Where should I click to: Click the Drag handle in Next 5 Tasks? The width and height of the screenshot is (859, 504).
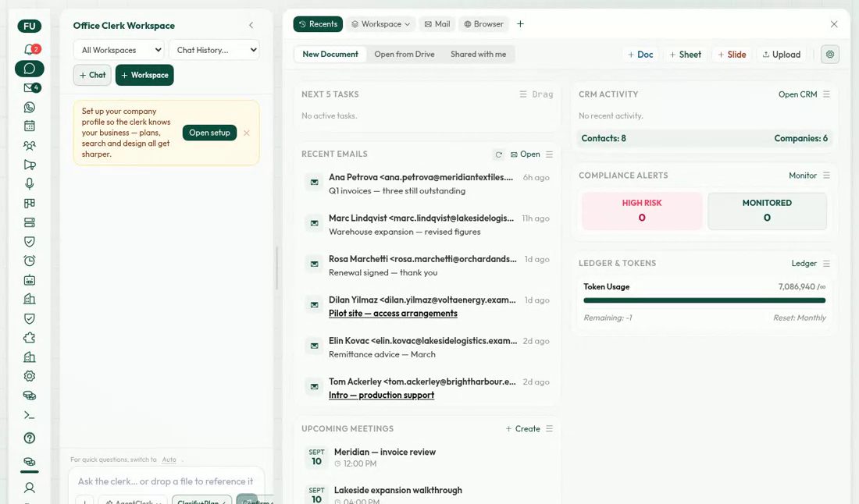(536, 94)
